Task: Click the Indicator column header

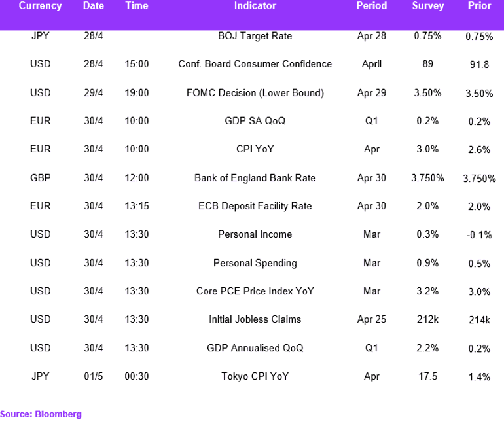Action: (x=255, y=6)
